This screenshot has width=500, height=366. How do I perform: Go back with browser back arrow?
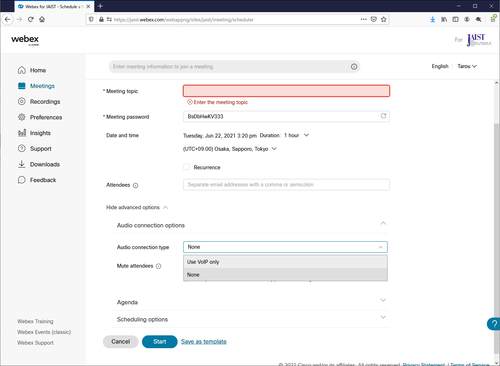pos(8,19)
